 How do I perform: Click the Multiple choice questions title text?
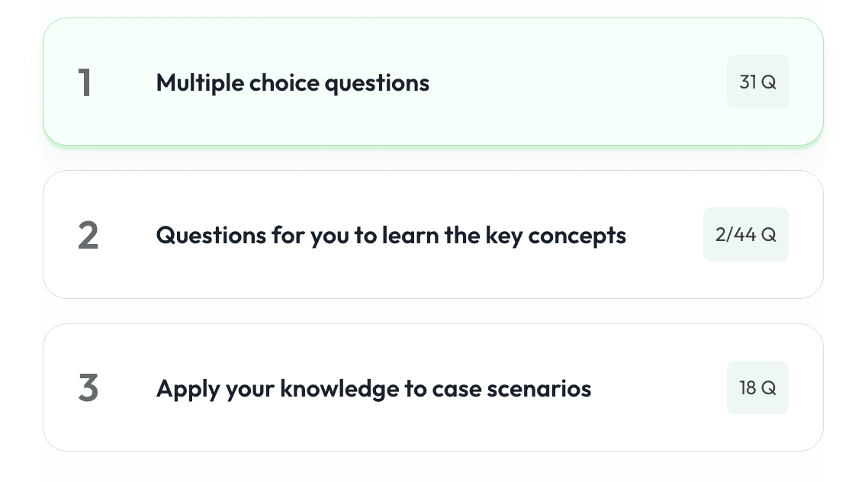pos(292,82)
